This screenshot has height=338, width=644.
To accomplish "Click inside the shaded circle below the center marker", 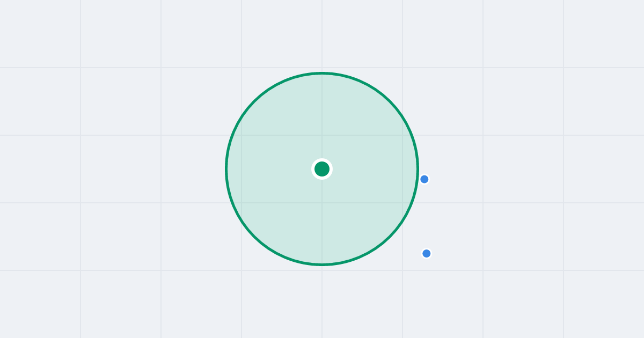I will click(322, 220).
